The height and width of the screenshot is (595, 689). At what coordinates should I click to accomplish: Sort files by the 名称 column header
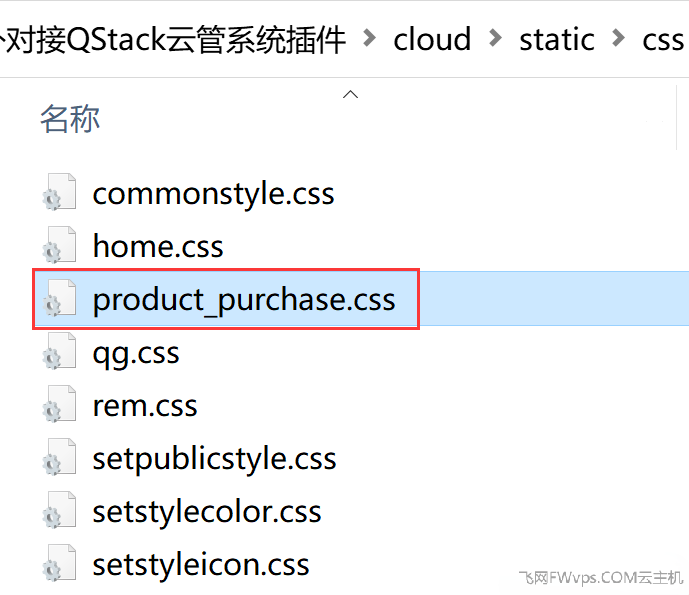click(x=70, y=119)
